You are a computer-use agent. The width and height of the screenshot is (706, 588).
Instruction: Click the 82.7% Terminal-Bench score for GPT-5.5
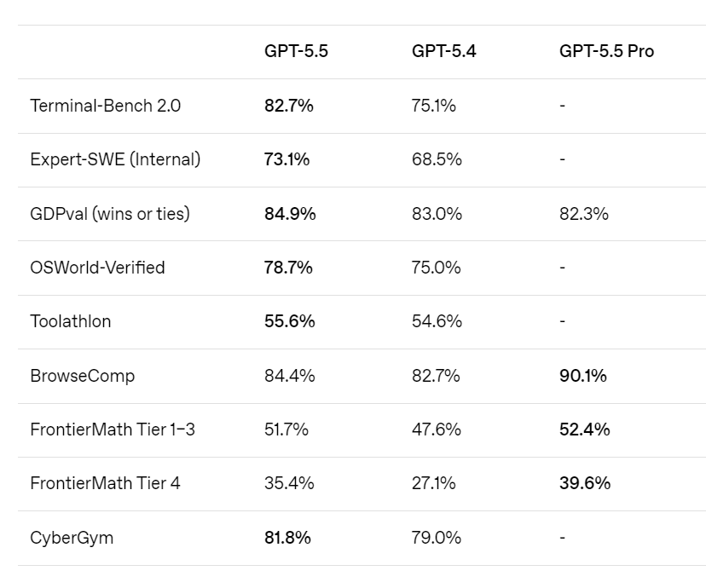[x=289, y=106]
